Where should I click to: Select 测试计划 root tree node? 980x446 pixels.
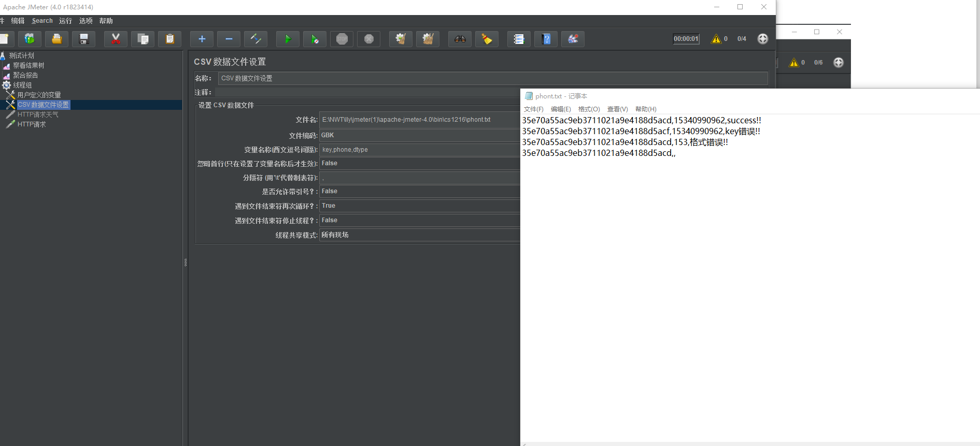point(21,55)
